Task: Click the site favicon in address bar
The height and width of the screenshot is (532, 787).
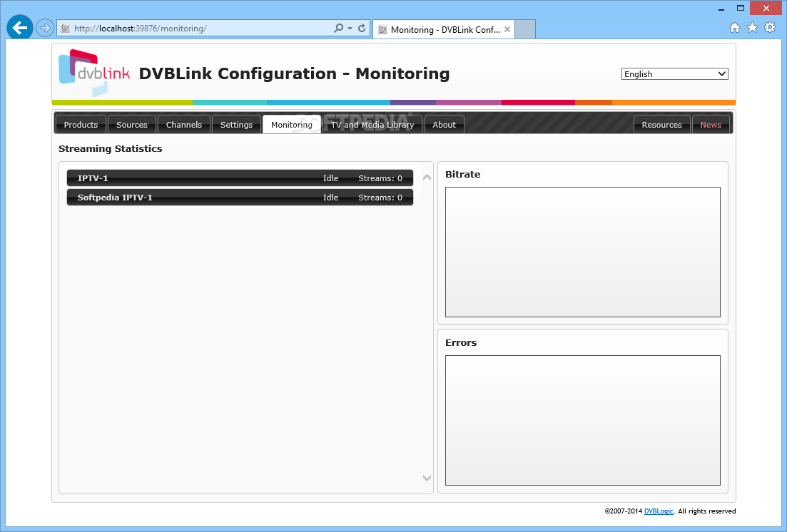Action: 65,29
